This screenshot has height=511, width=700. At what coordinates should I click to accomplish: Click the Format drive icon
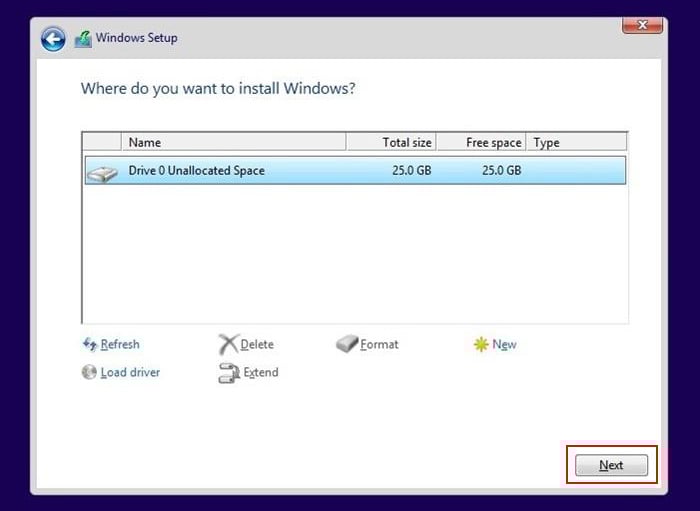click(347, 344)
